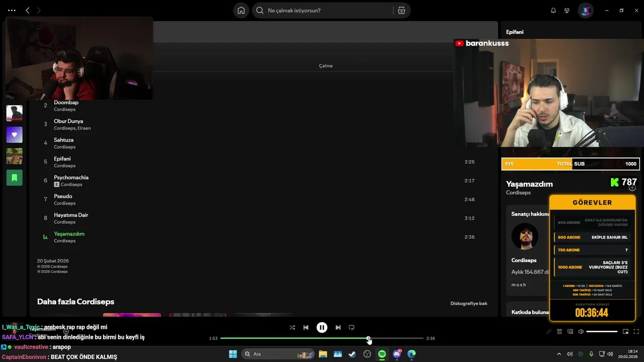Skip to previous track
Viewport: 644px width, 362px height.
point(306,327)
